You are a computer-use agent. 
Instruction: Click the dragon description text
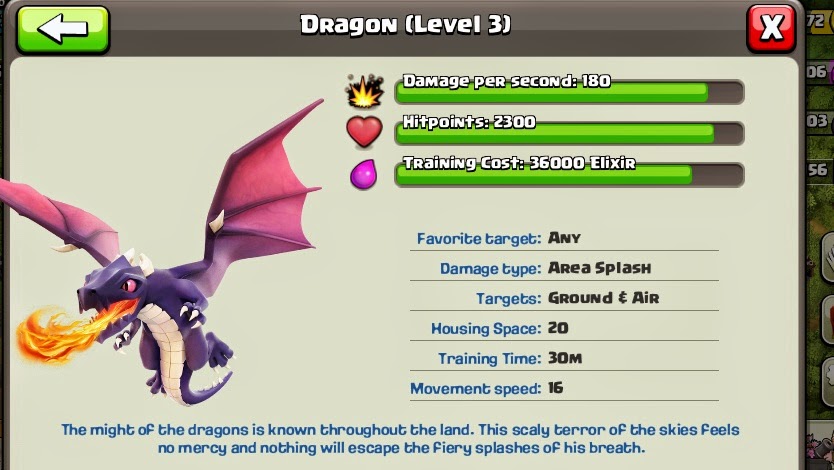pyautogui.click(x=401, y=439)
